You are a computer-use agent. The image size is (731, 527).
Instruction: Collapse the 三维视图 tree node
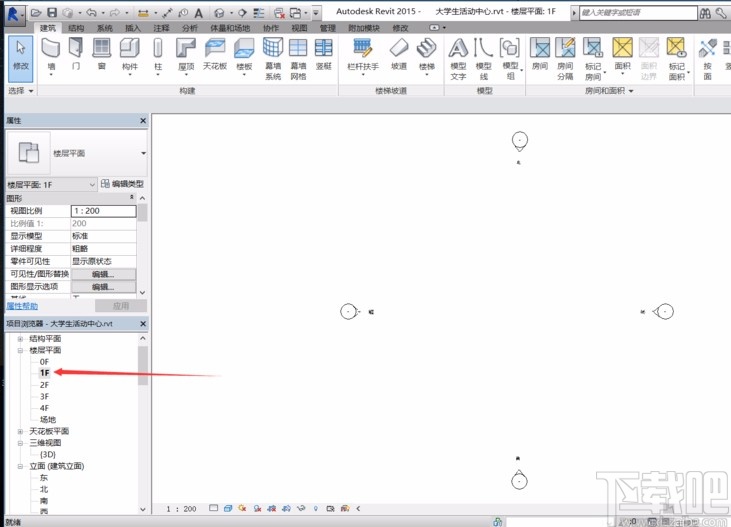(x=20, y=443)
